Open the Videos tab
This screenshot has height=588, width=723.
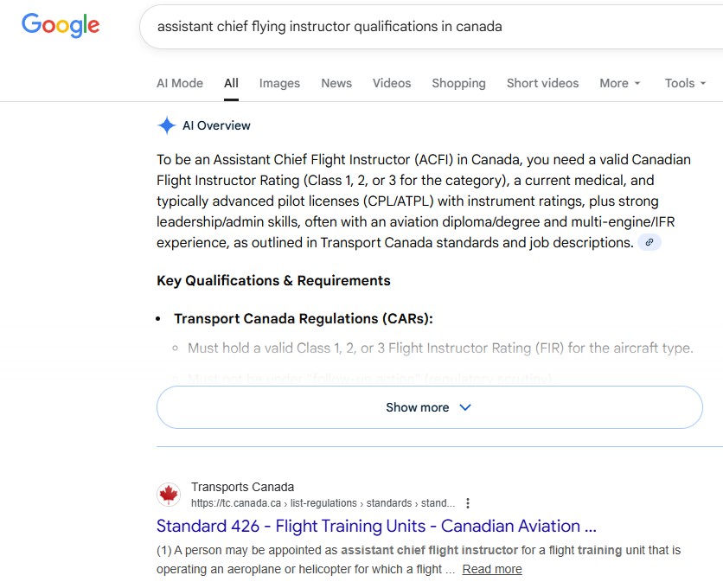tap(392, 83)
